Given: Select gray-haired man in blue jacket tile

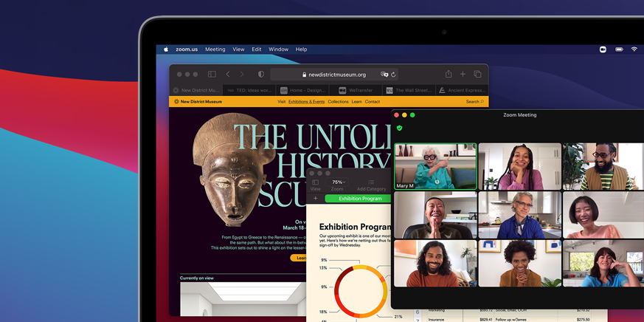Looking at the screenshot, I should [x=519, y=215].
